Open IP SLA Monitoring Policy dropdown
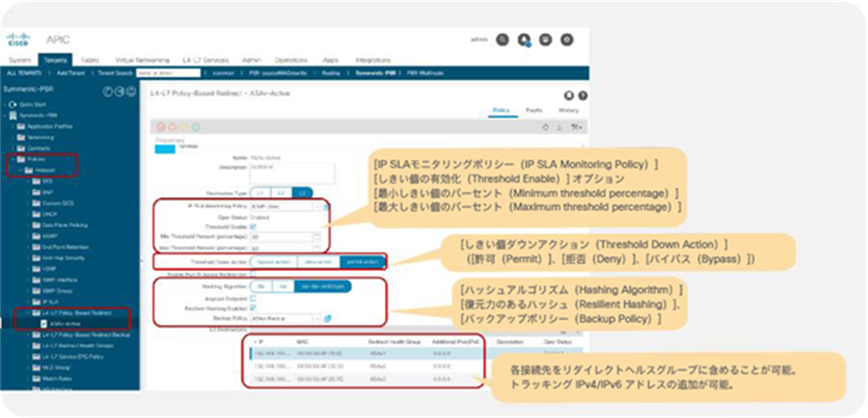 tap(318, 207)
